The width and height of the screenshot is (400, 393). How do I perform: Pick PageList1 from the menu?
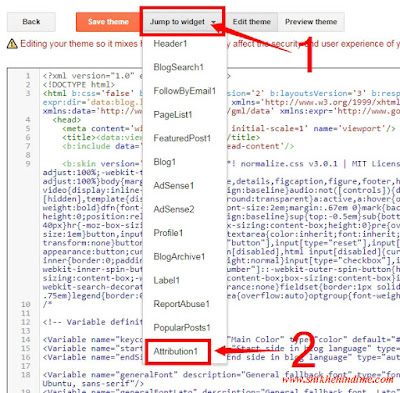tap(173, 115)
